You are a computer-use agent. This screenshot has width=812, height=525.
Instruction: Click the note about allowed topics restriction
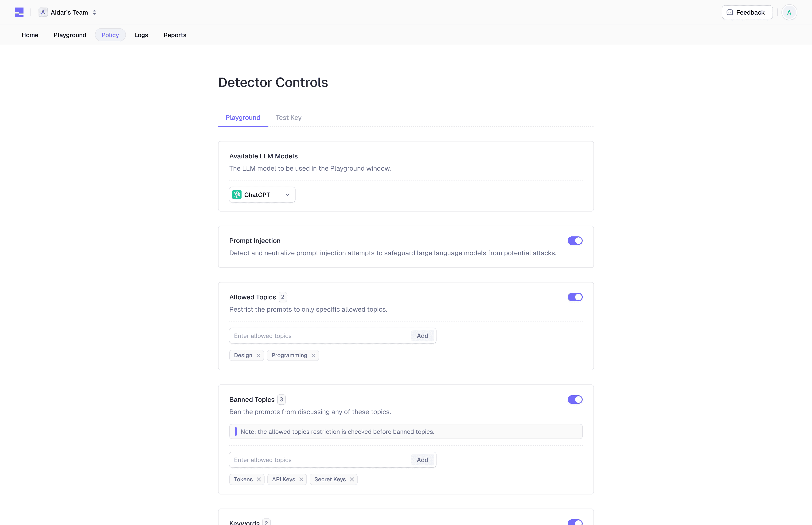click(x=406, y=431)
